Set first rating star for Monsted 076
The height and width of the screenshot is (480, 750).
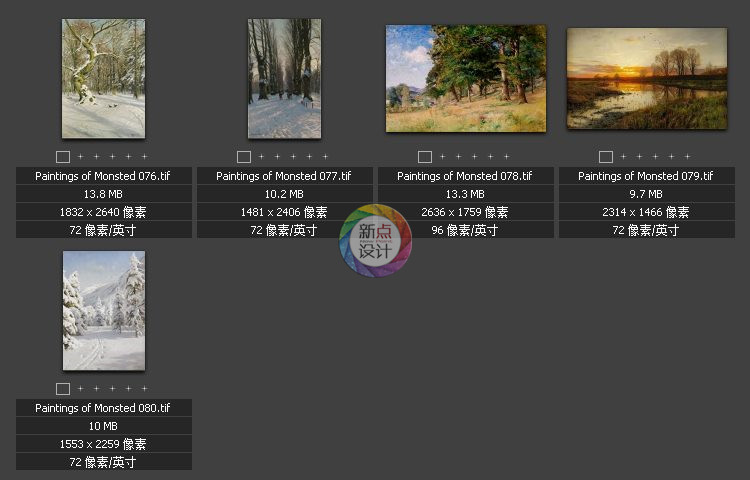80,156
